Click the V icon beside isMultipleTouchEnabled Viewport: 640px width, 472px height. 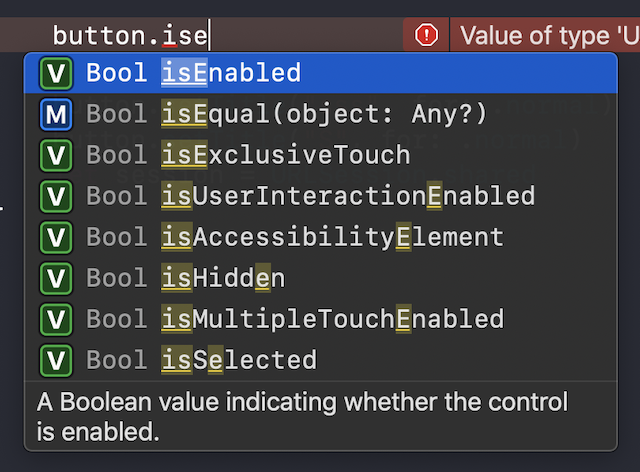tap(54, 319)
